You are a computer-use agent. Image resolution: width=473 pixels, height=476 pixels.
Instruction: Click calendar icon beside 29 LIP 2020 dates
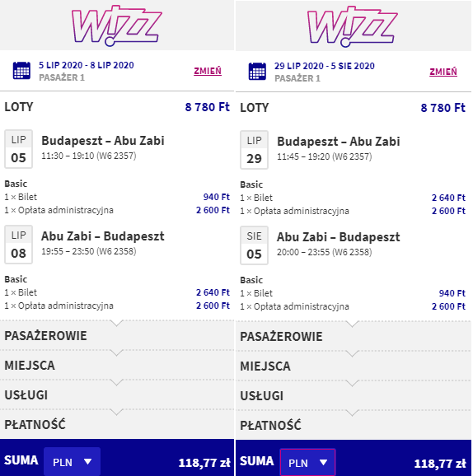(x=257, y=72)
